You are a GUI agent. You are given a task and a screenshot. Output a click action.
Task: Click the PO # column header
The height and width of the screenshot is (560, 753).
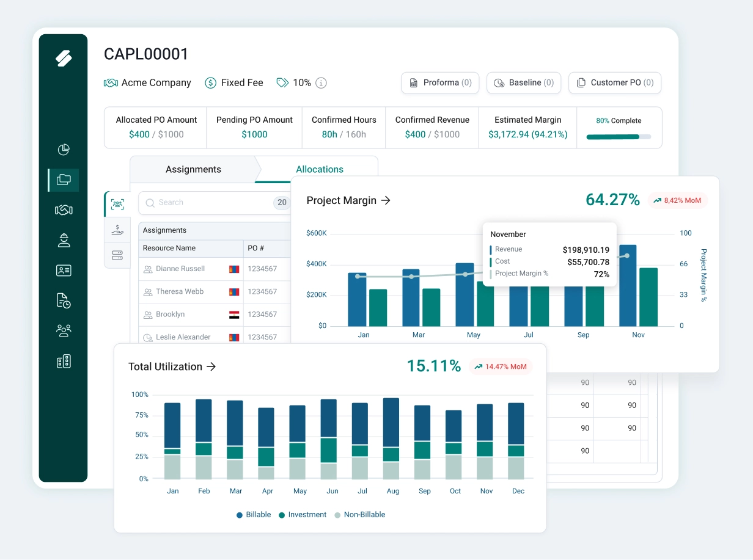256,249
